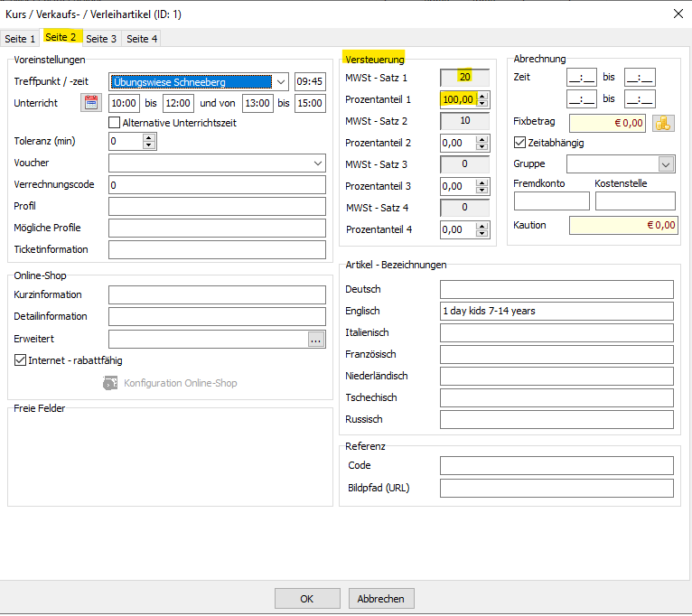Increase Prozentanteil 4 spinner up

[482, 226]
